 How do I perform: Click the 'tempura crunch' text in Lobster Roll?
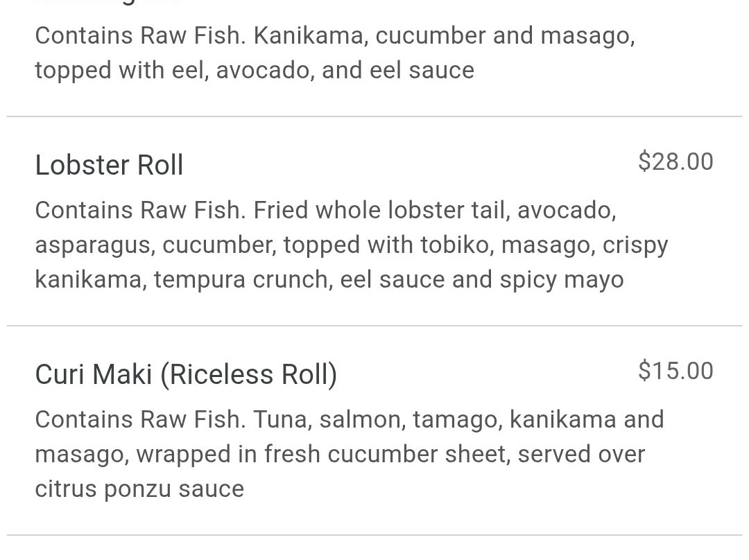[x=241, y=280]
